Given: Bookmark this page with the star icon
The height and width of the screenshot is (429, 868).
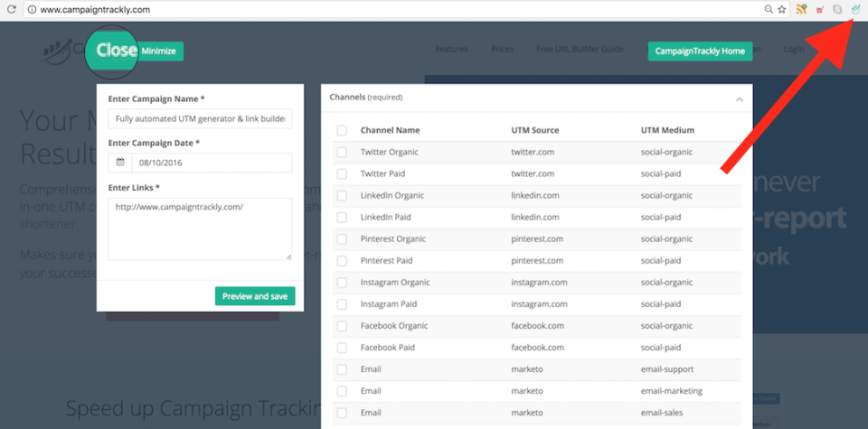Looking at the screenshot, I should pyautogui.click(x=781, y=9).
